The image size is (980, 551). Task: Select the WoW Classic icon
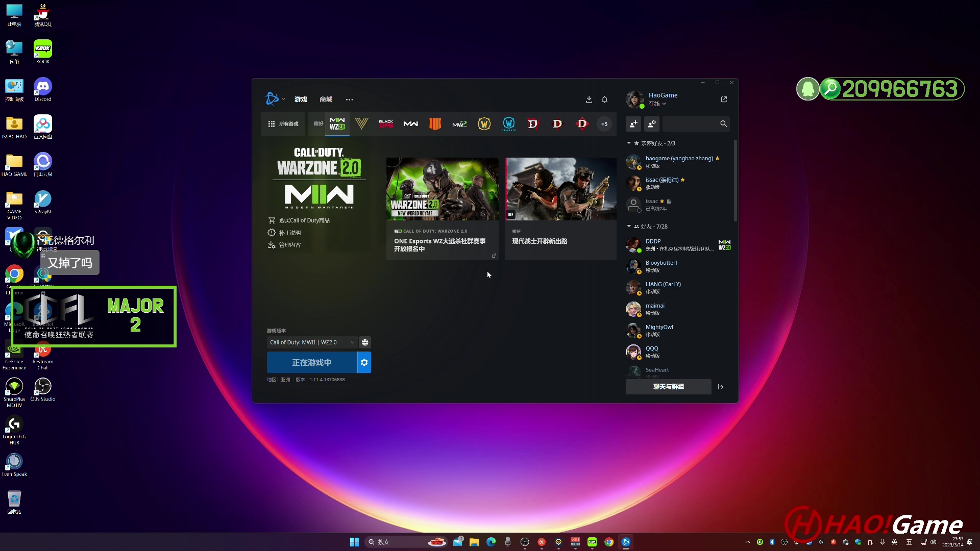point(508,124)
